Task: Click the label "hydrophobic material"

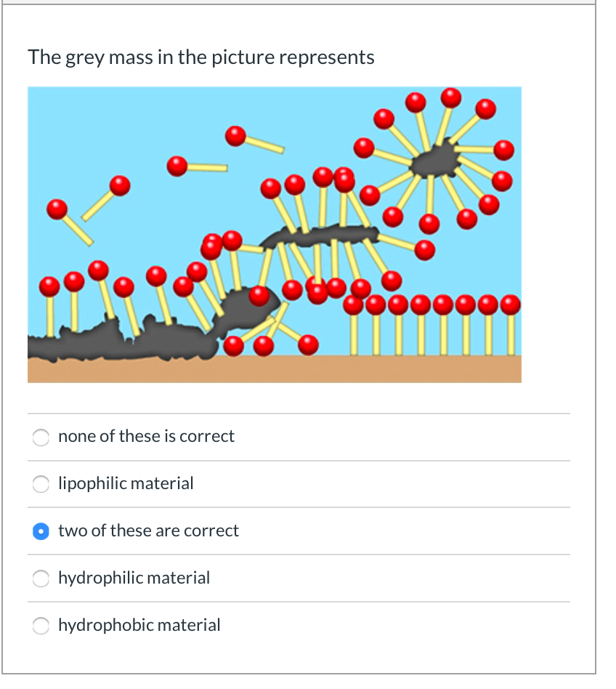Action: (139, 625)
